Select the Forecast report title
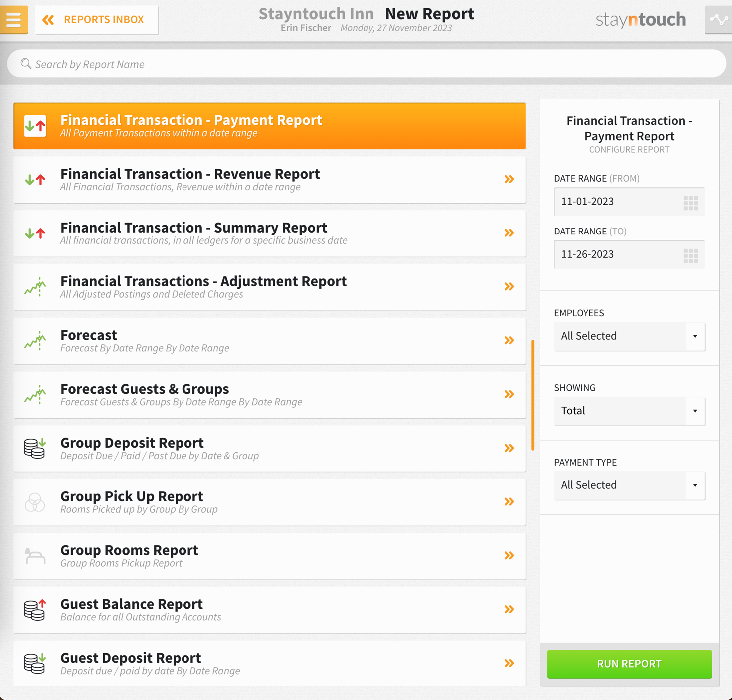Image resolution: width=732 pixels, height=700 pixels. click(x=89, y=335)
